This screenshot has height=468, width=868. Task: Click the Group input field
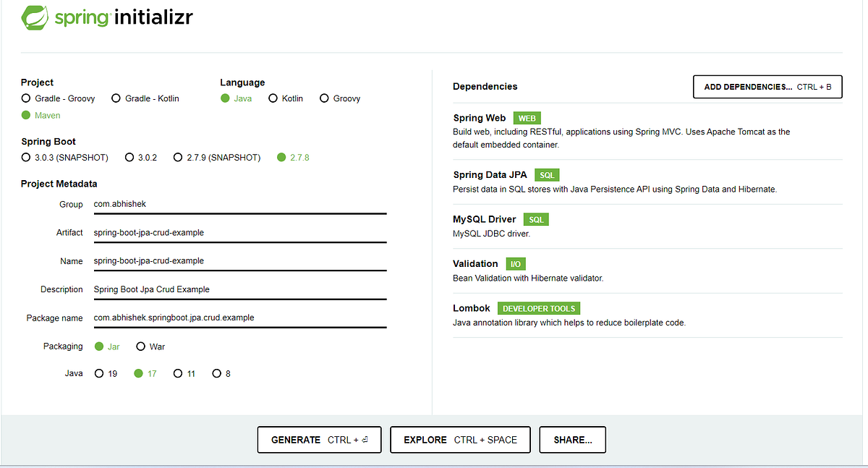point(239,204)
